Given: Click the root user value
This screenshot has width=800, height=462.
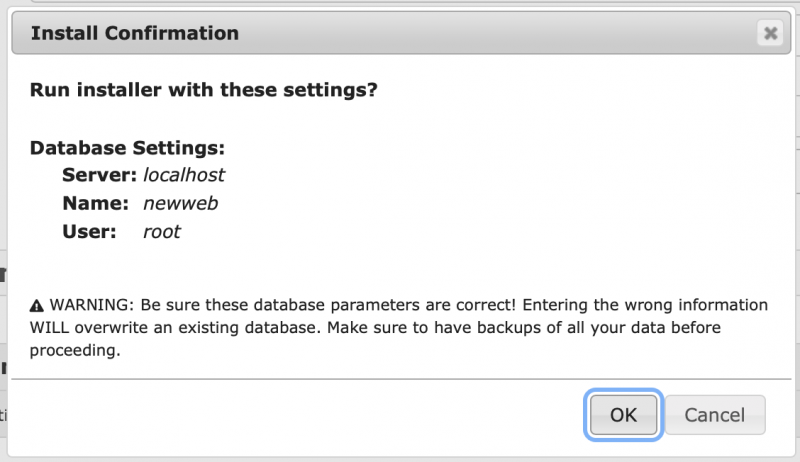Looking at the screenshot, I should pyautogui.click(x=162, y=231).
